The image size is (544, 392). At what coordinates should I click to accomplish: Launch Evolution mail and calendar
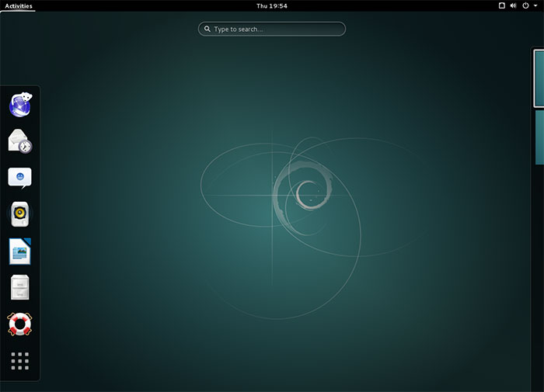click(20, 141)
